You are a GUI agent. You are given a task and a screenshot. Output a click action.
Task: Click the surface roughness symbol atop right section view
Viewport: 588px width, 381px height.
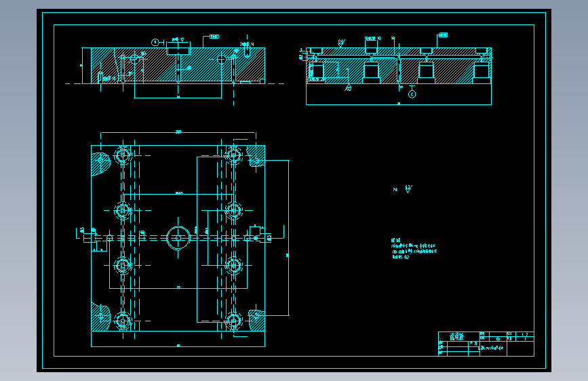[x=341, y=43]
